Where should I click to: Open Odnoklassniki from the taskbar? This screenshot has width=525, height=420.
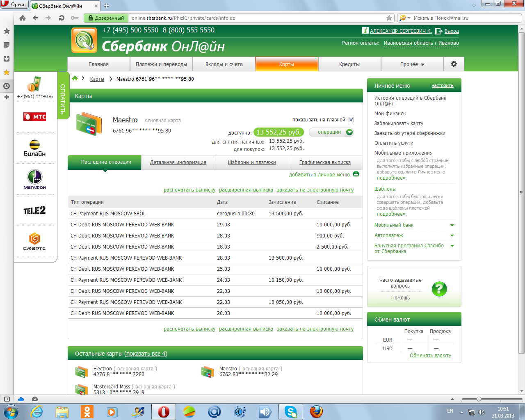tap(87, 412)
